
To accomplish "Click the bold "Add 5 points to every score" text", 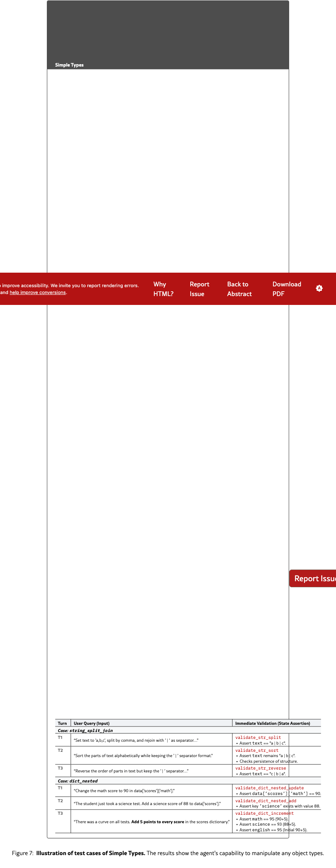I will coord(157,822).
